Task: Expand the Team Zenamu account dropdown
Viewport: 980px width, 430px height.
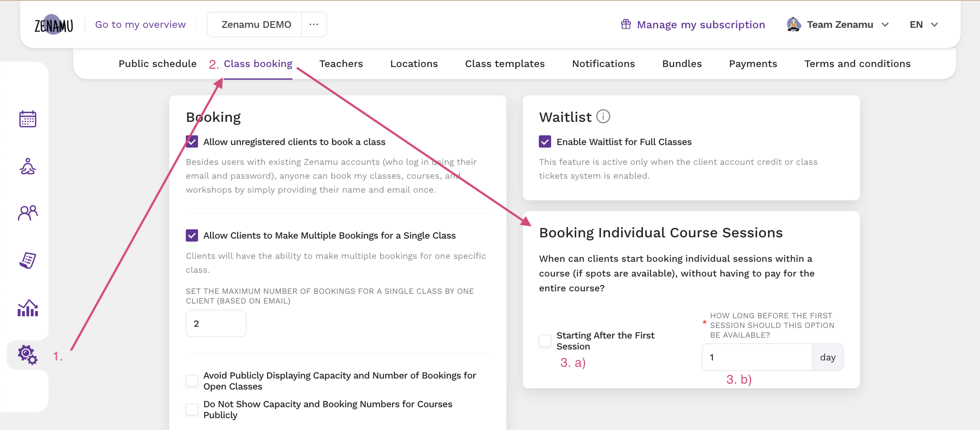Action: tap(885, 24)
